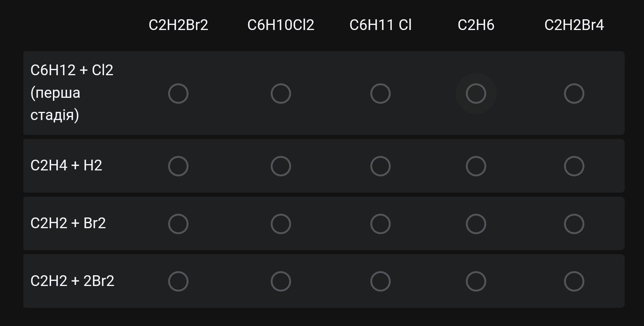Select C2H2Br2 for the C2H4 + H2 row
Screen dimensions: 644x326
[178, 166]
